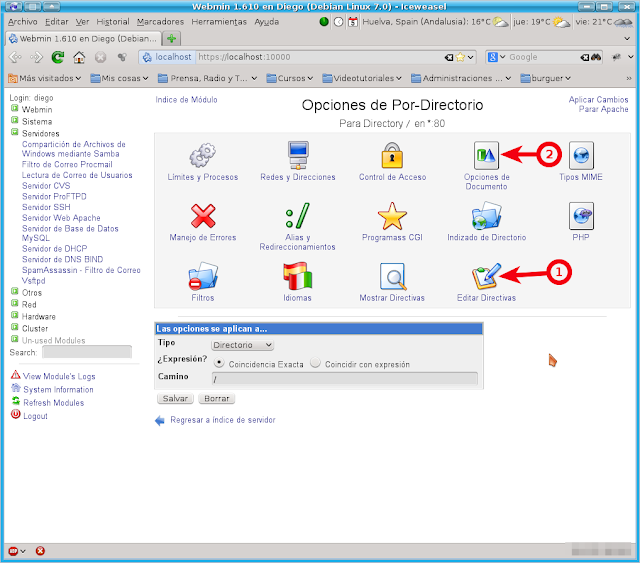Open the Herramientas menu

(219, 22)
